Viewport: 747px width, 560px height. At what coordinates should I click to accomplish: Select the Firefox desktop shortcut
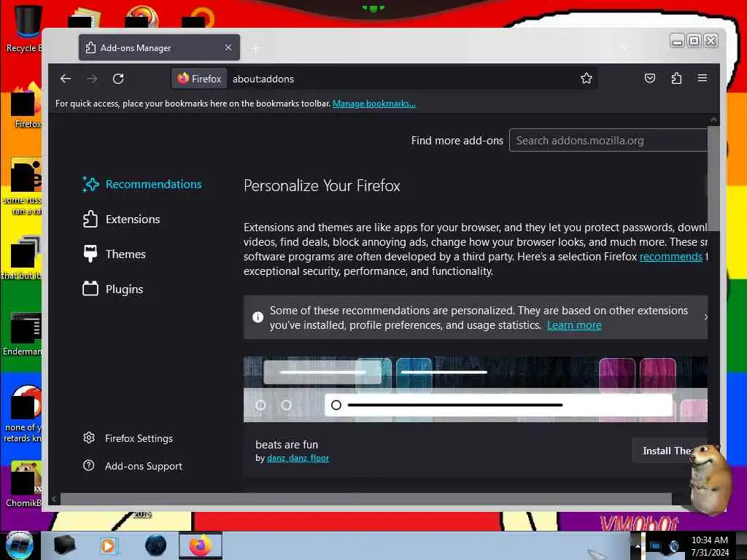tap(26, 106)
